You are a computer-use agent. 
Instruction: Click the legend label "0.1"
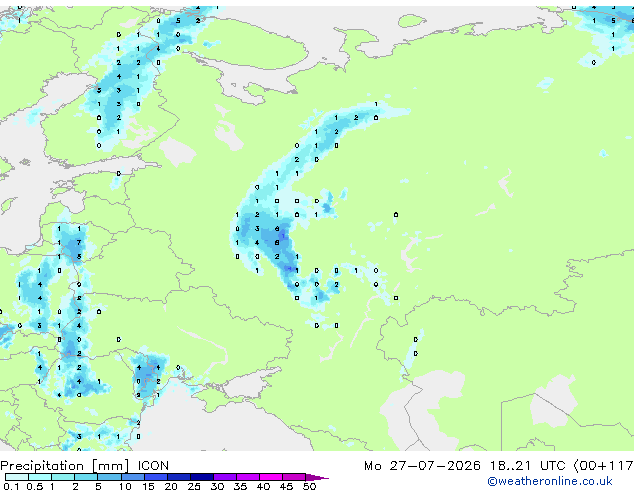point(11,486)
